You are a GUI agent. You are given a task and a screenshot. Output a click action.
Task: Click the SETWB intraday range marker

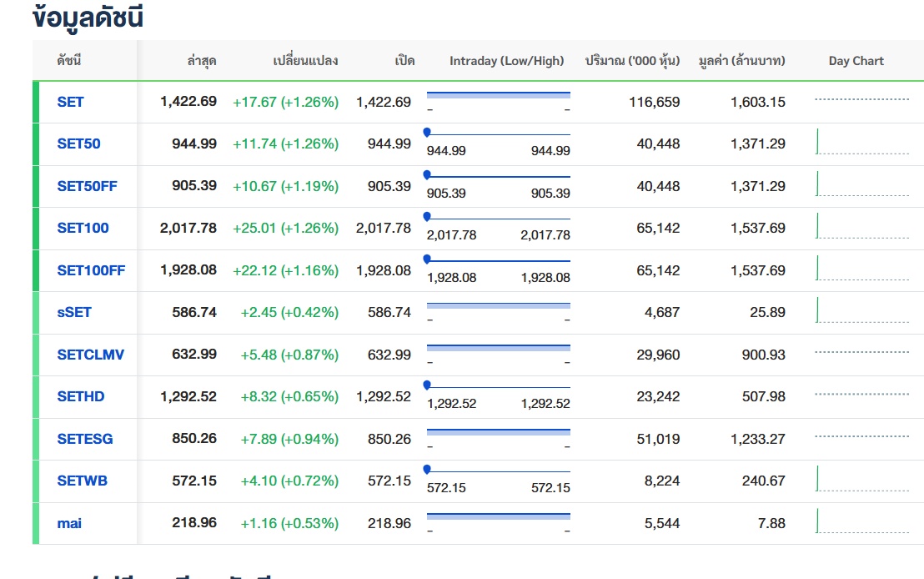coord(428,469)
